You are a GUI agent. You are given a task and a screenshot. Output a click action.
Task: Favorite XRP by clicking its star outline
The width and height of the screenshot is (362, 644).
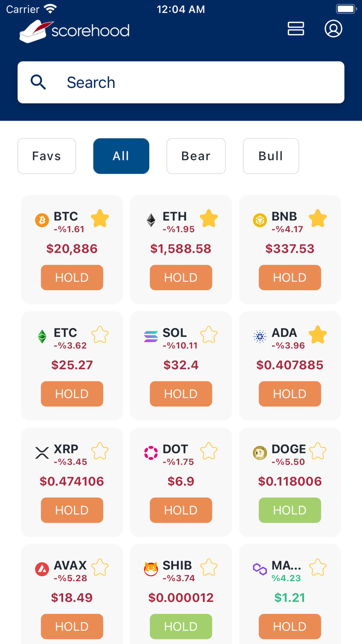pyautogui.click(x=99, y=451)
